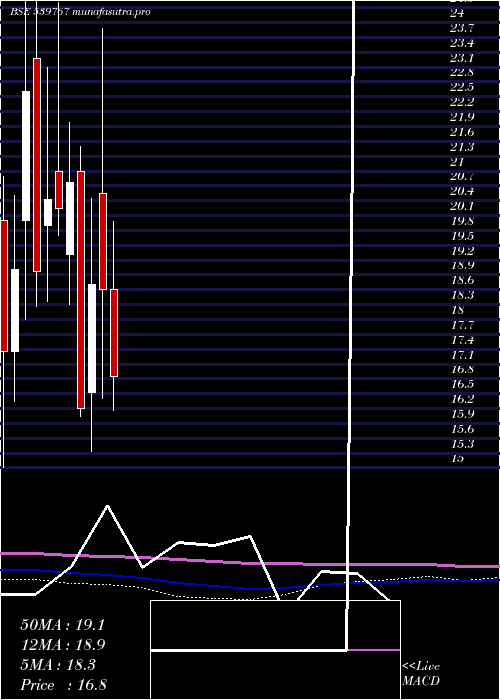Click the 16.5 price axis label
This screenshot has width=500, height=700.
click(x=462, y=384)
